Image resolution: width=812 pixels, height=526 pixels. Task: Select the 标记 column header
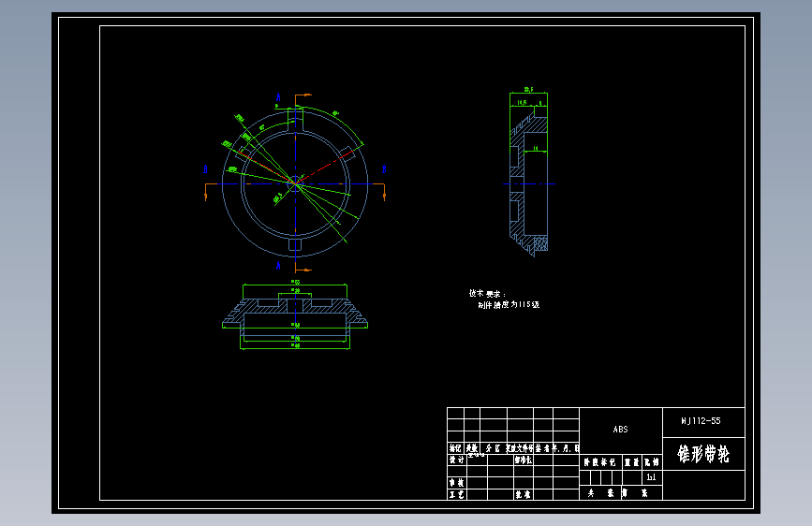click(455, 448)
